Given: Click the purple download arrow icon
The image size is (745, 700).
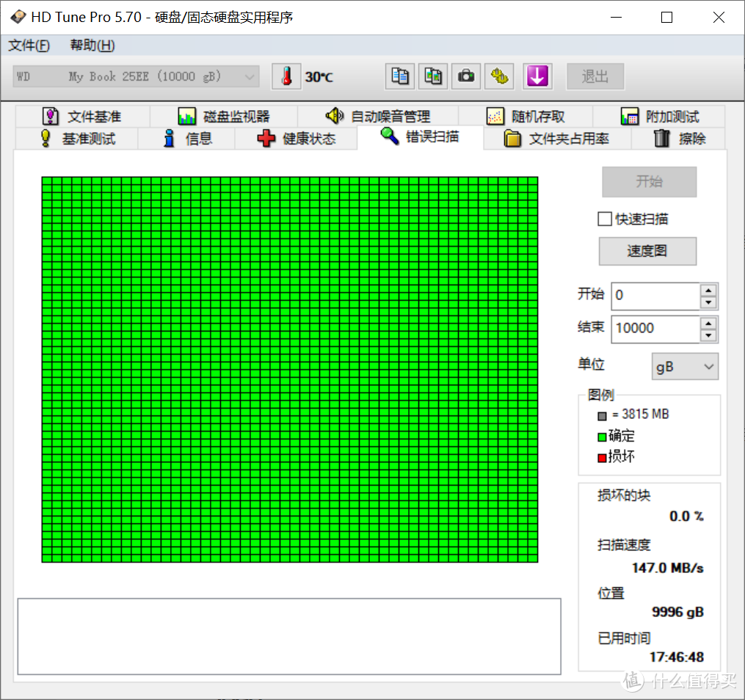Looking at the screenshot, I should 537,76.
